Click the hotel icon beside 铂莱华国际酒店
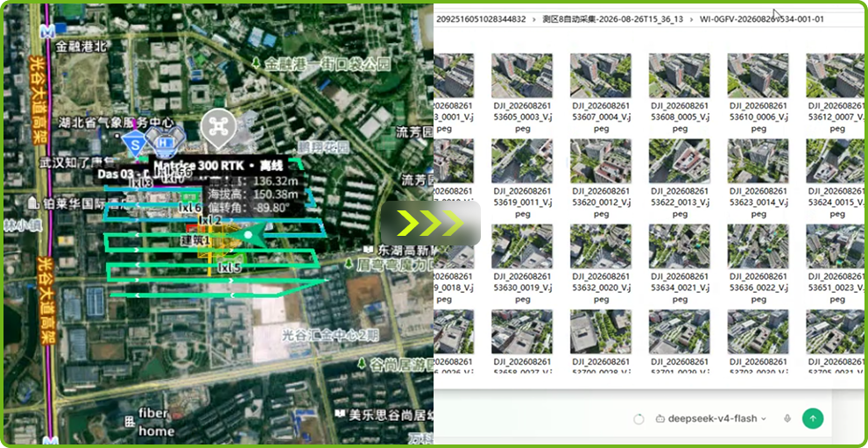 tap(33, 203)
